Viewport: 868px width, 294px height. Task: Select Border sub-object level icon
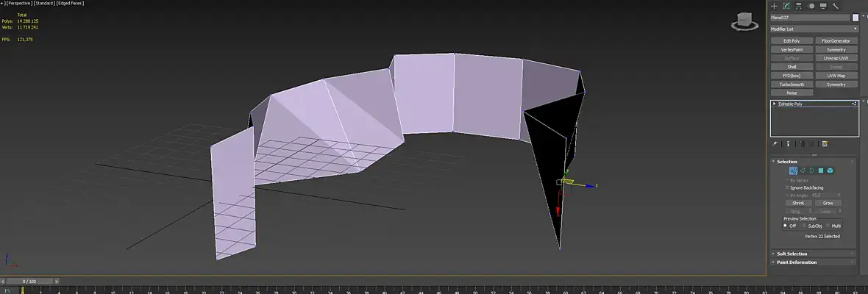pyautogui.click(x=811, y=171)
